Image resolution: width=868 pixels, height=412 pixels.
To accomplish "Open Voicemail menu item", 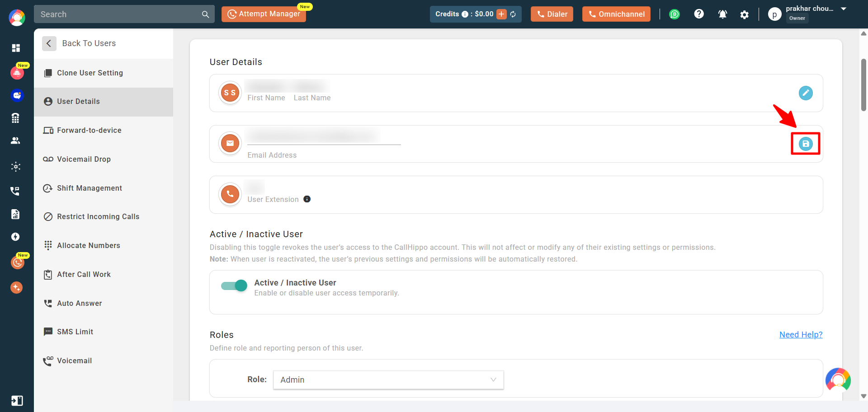I will click(104, 361).
